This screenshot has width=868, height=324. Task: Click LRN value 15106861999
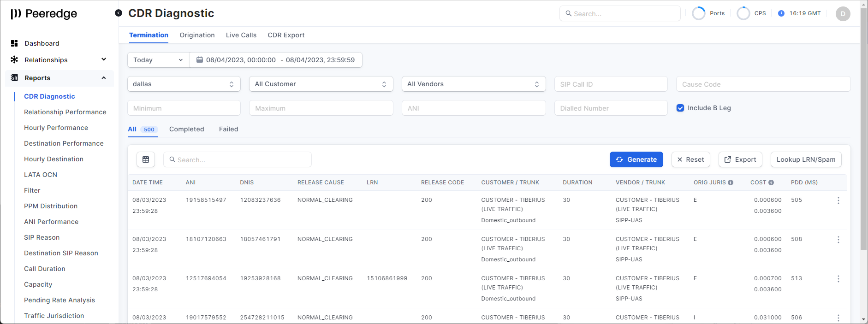click(387, 278)
